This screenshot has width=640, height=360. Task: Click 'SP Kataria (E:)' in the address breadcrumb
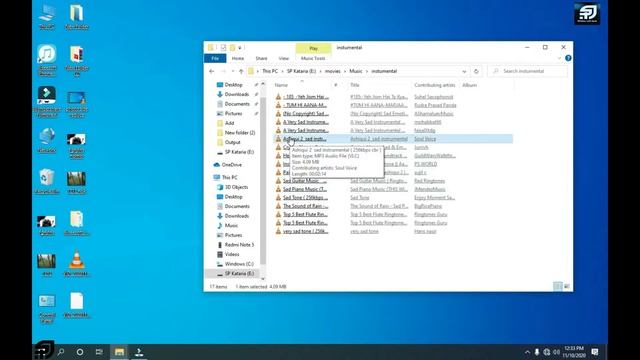301,71
